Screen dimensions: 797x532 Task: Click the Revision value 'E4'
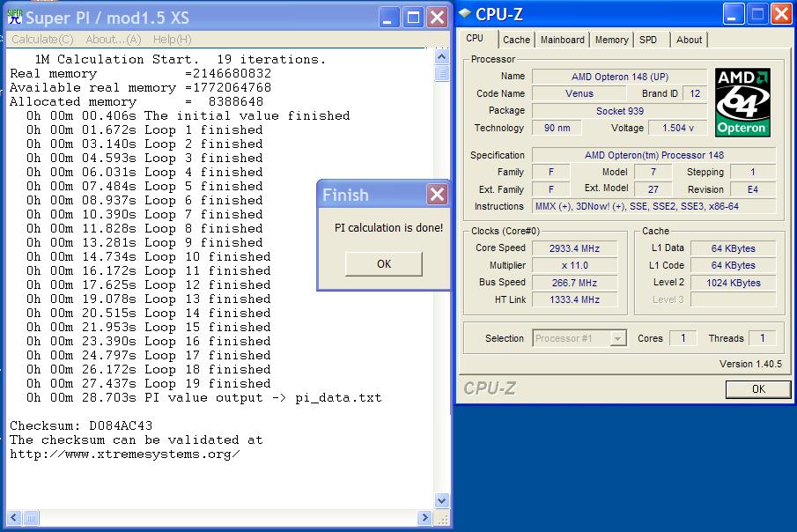[753, 189]
